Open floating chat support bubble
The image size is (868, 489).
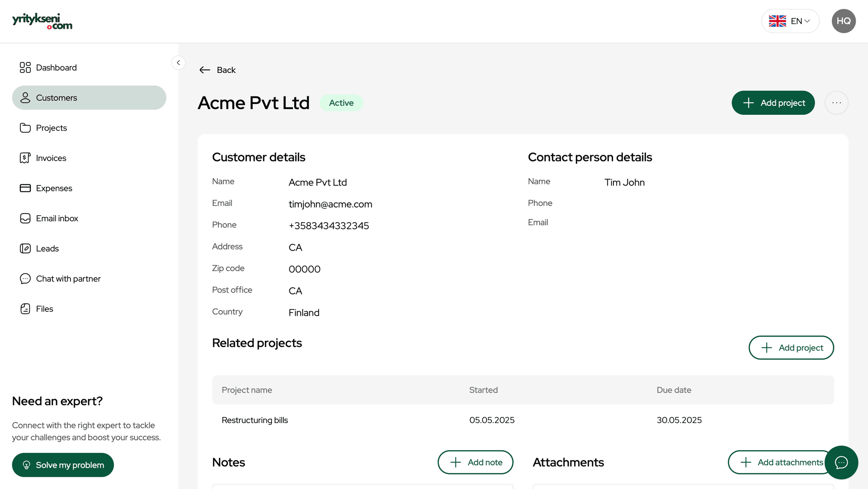point(841,462)
